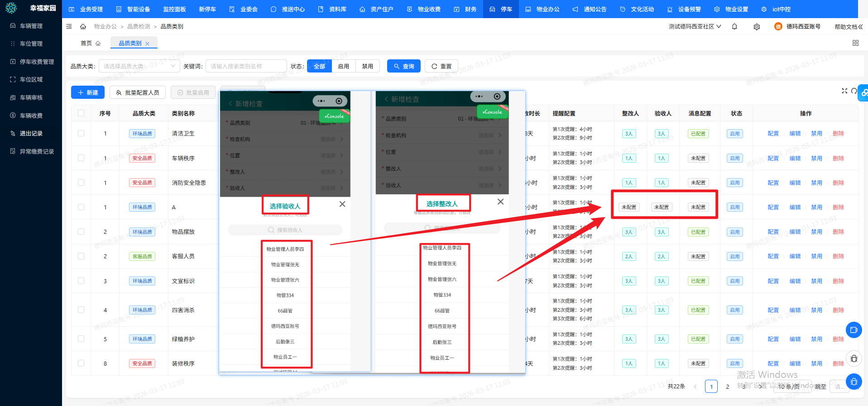Click the grid layout icon at top right
Screen dimensions: 868x406
(855, 43)
